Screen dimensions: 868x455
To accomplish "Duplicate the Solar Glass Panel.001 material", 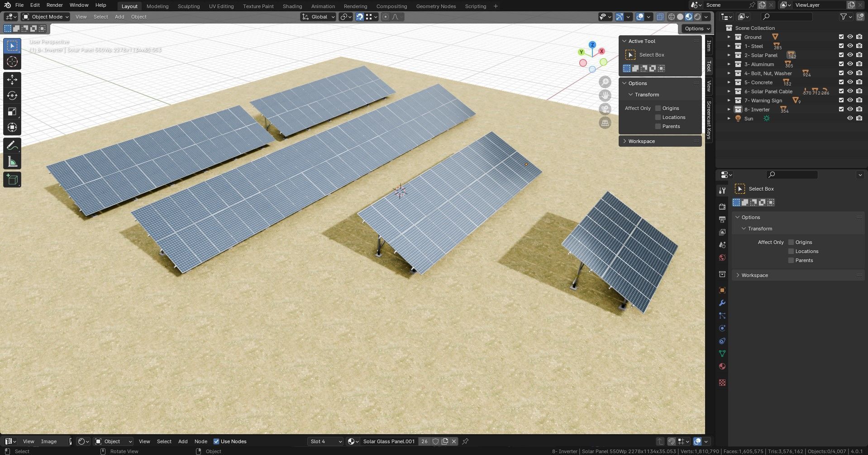I will click(x=445, y=441).
